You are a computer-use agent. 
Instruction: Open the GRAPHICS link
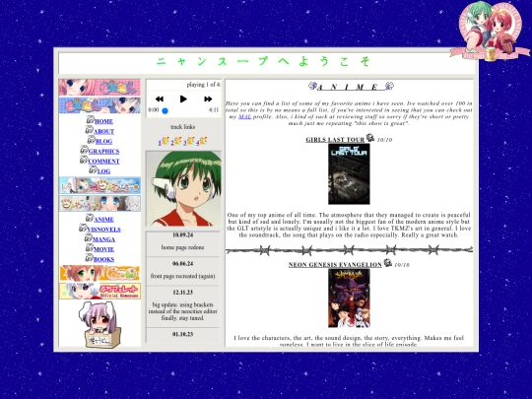tap(103, 152)
